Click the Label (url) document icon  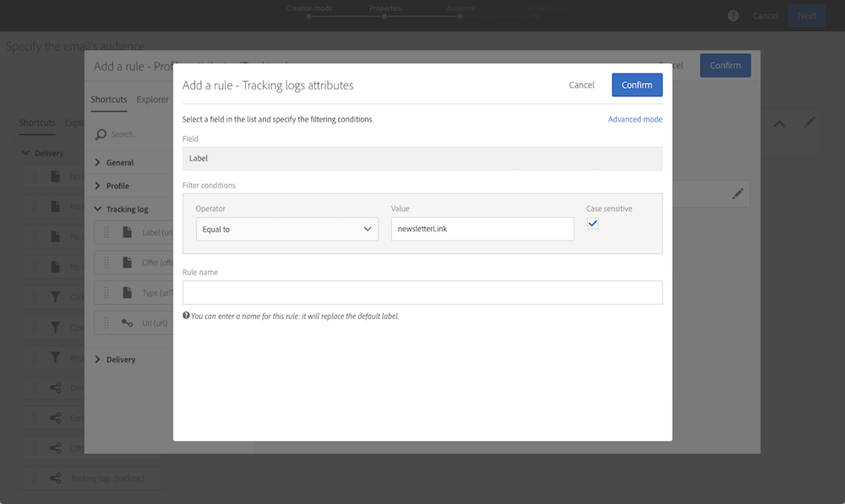(x=127, y=232)
